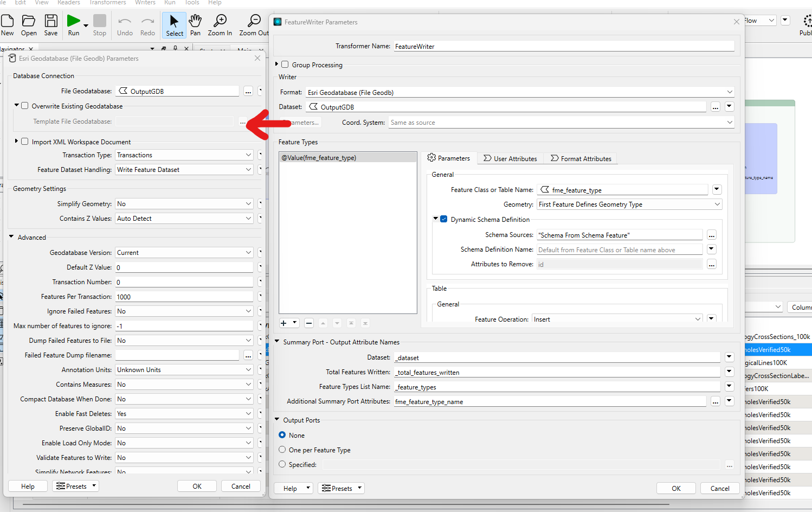The height and width of the screenshot is (512, 812).
Task: Open Schema Sources ellipsis editor
Action: coord(712,235)
